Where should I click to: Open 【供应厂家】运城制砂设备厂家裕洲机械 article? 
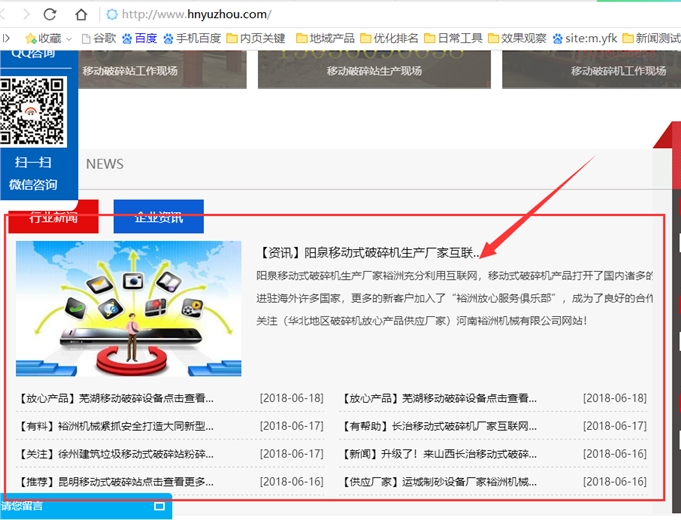pos(439,482)
